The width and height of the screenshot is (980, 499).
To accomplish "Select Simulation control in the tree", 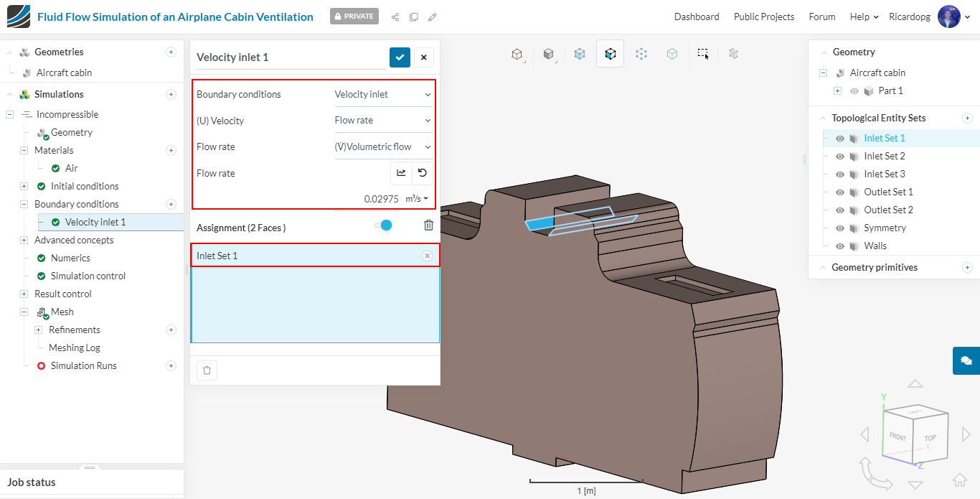I will pos(88,276).
